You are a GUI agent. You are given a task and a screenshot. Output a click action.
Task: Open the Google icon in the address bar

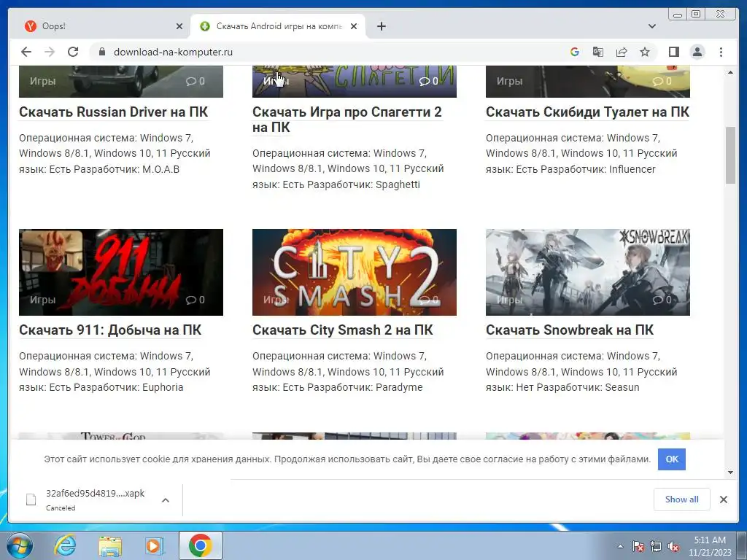pyautogui.click(x=575, y=52)
